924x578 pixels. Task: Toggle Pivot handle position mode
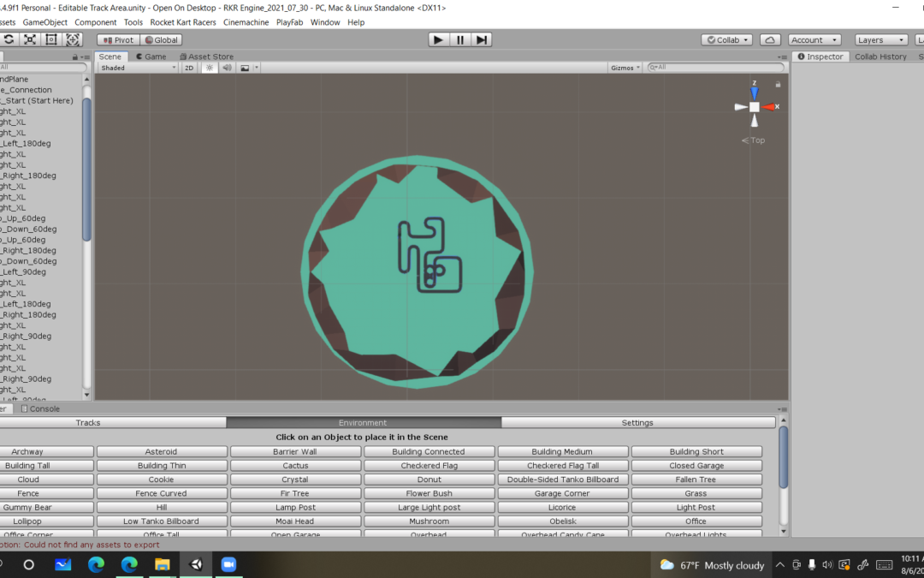tap(118, 40)
